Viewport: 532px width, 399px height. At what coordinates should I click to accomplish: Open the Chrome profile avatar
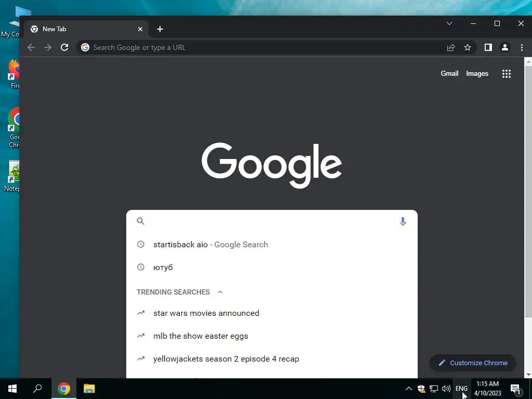[505, 47]
